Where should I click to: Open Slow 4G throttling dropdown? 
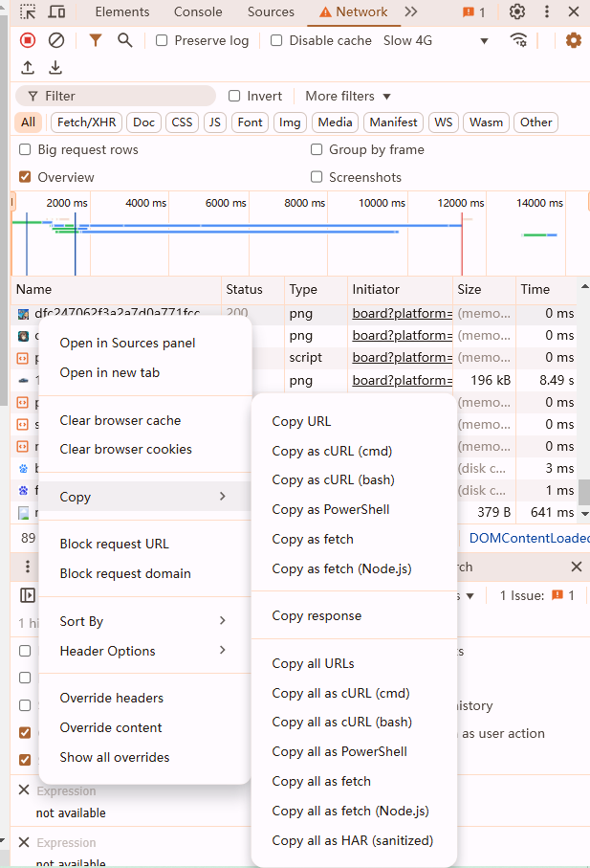[x=436, y=40]
